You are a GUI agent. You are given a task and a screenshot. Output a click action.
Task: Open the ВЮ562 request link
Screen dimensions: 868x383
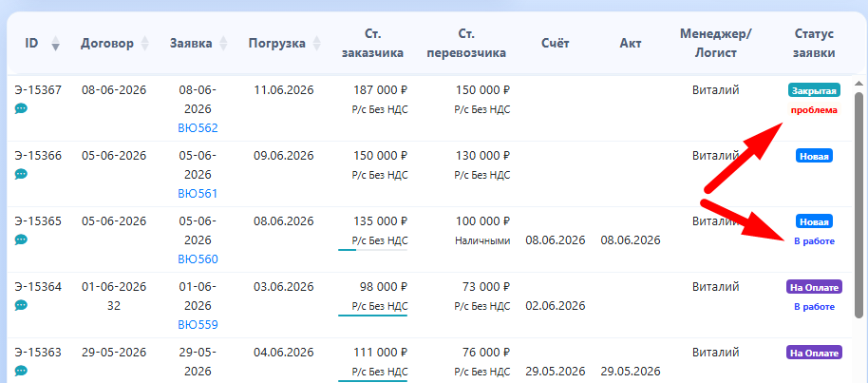point(198,128)
